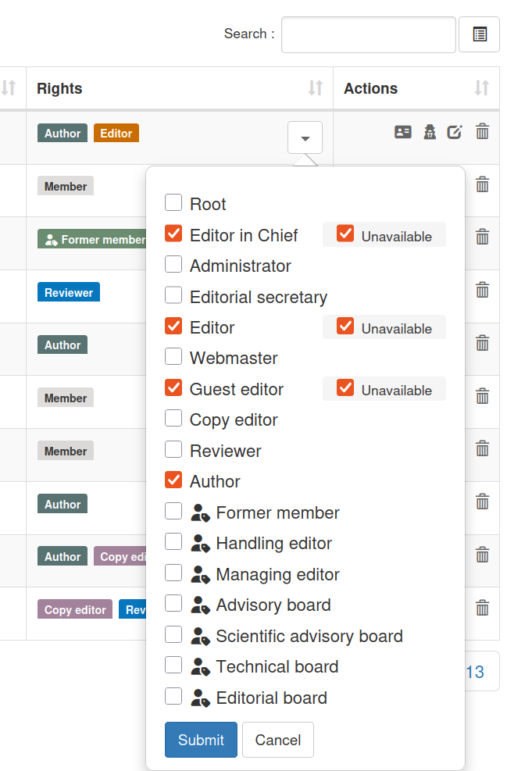Select the Webmaster entry in the rights list
This screenshot has width=532, height=771.
click(173, 357)
